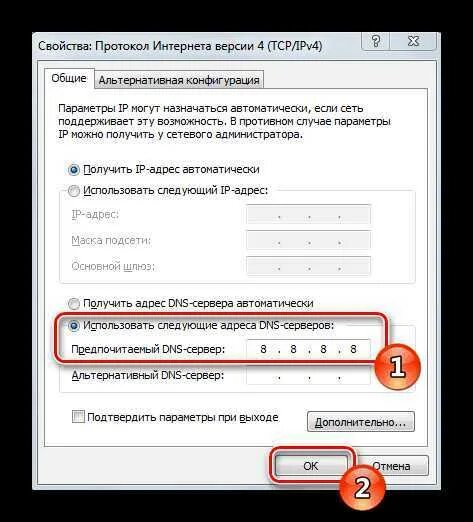Switch to "Альтернативная конфигурация" tab

(x=179, y=80)
